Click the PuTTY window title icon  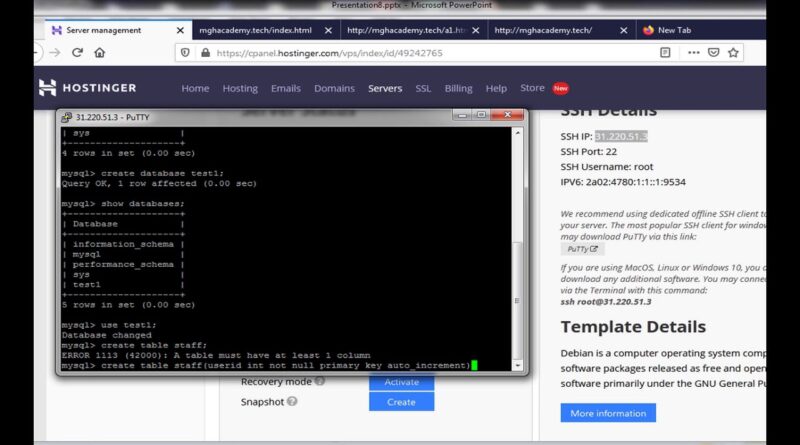pos(66,117)
